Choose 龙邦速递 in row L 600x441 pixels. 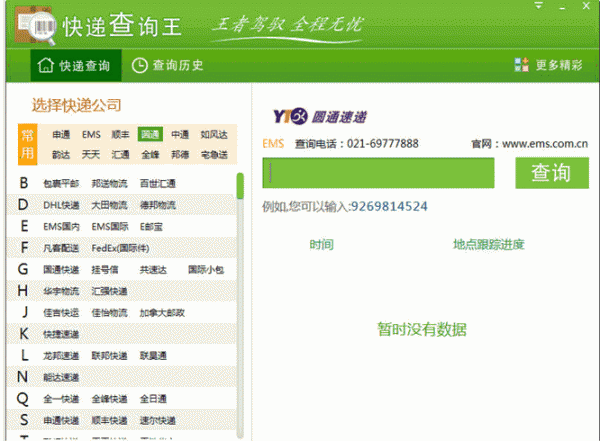tap(61, 356)
